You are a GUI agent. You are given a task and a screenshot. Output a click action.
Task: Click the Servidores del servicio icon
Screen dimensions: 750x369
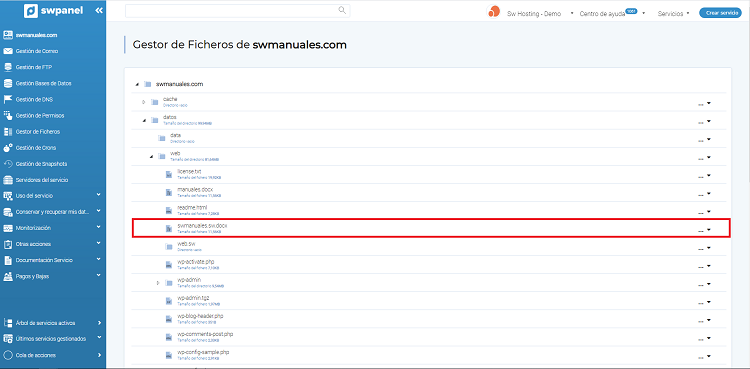point(8,180)
